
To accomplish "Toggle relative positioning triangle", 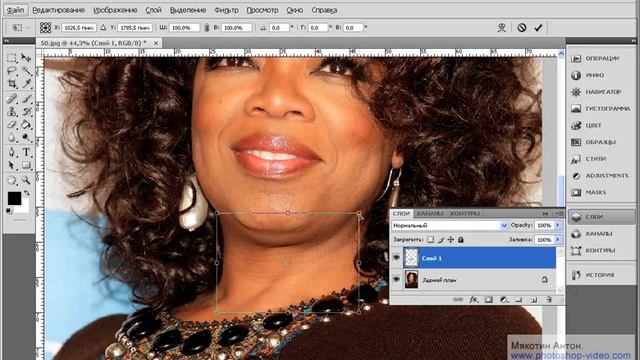I will point(103,28).
